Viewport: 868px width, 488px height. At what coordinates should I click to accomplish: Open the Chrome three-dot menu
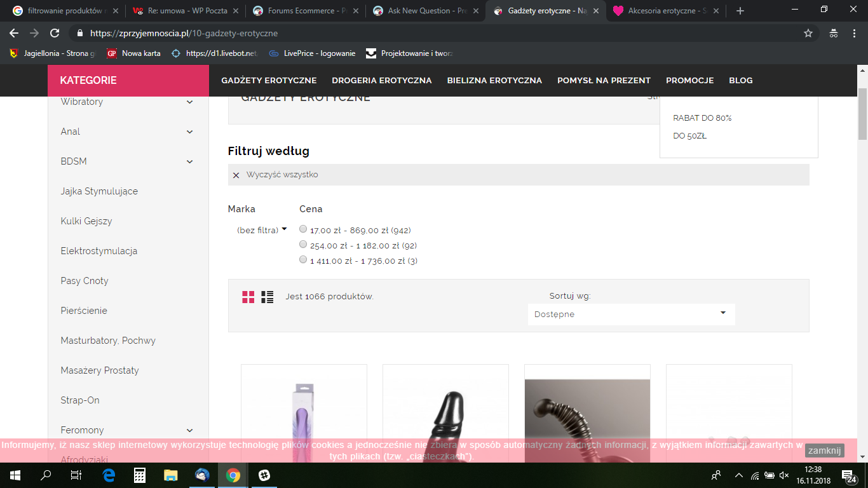click(854, 33)
